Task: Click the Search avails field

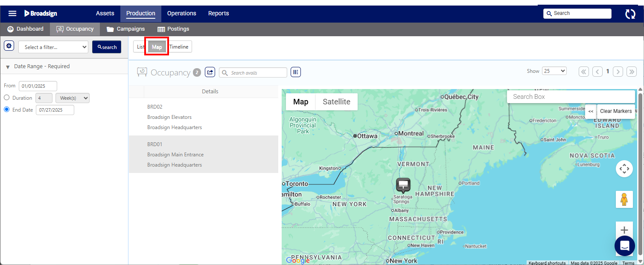Action: pos(253,72)
